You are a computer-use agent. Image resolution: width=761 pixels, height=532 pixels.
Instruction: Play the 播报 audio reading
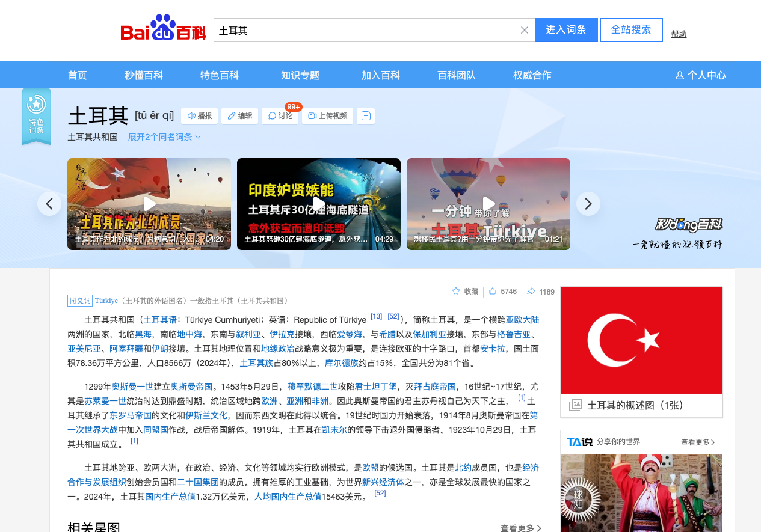coord(199,116)
